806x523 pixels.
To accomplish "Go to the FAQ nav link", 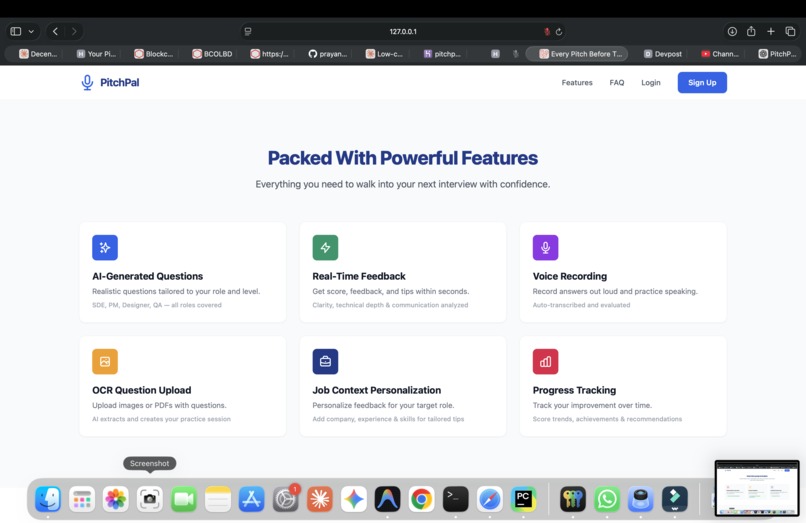I will pyautogui.click(x=616, y=82).
